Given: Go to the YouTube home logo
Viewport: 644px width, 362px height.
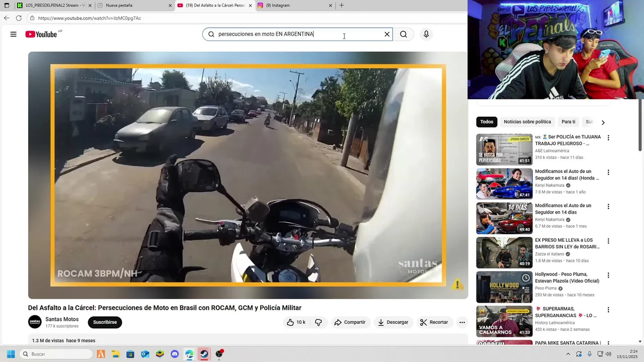Looking at the screenshot, I should (x=41, y=34).
